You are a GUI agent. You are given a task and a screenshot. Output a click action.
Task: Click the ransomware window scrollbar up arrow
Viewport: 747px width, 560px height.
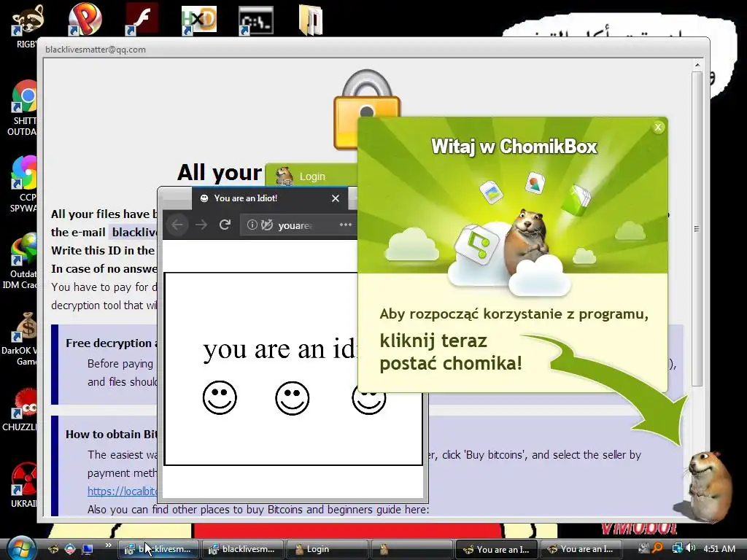pyautogui.click(x=697, y=65)
